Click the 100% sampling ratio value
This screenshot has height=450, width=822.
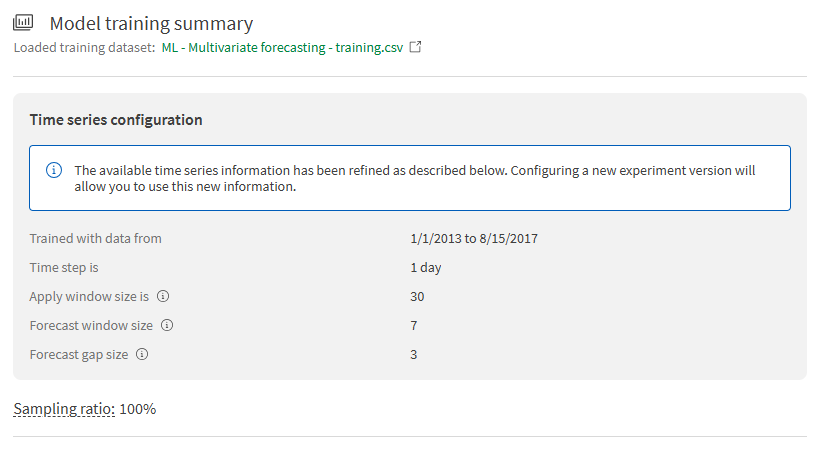138,409
